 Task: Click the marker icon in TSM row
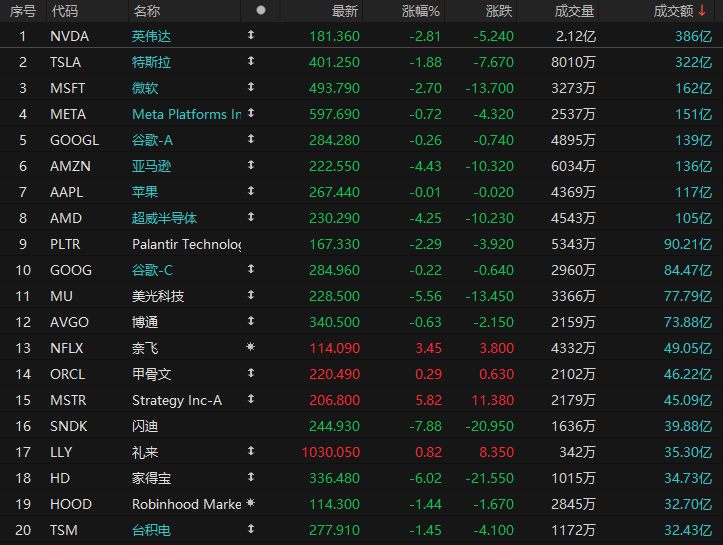point(251,529)
